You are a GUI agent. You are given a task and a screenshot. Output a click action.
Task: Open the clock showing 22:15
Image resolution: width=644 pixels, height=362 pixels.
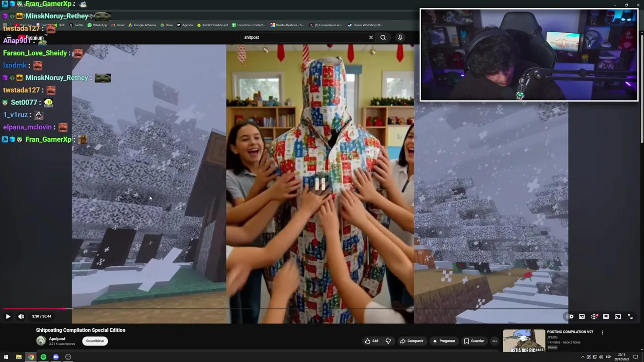[622, 357]
